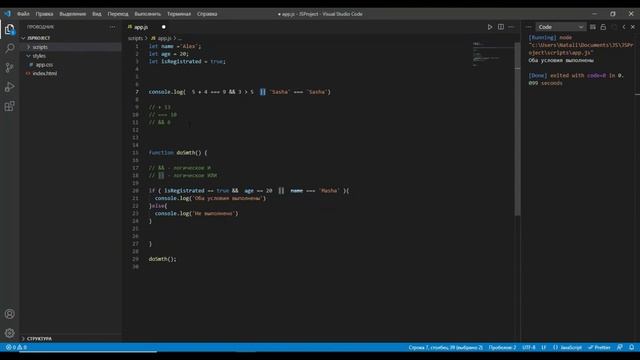Click Prettier in the status bar
This screenshot has width=640, height=360.
pyautogui.click(x=599, y=347)
